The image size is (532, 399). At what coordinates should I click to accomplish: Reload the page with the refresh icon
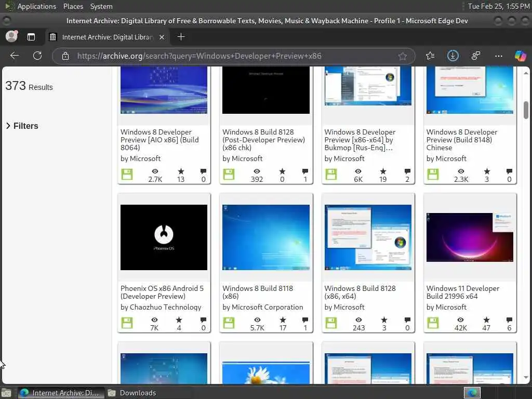(37, 56)
